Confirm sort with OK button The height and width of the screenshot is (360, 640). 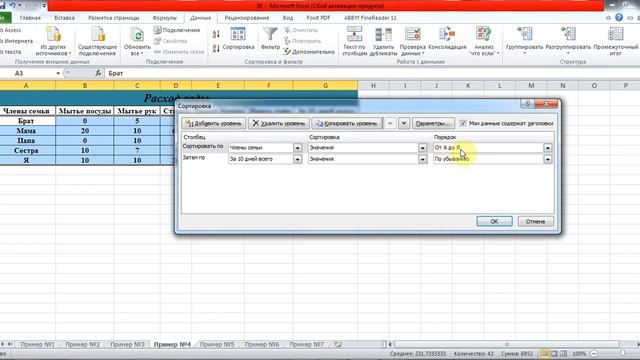[494, 221]
